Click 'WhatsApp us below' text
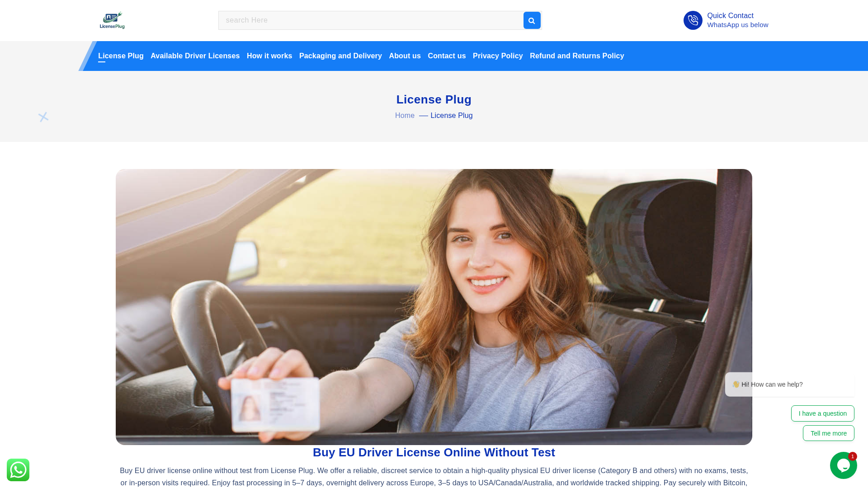868x488 pixels. tap(737, 25)
